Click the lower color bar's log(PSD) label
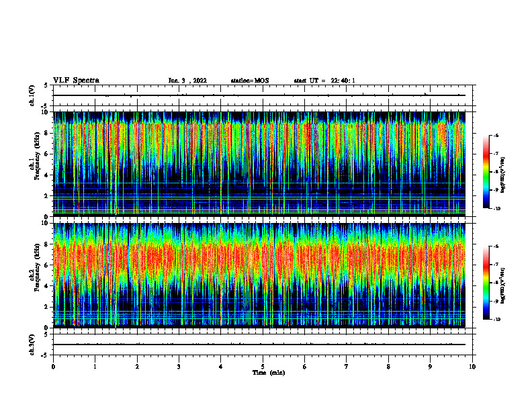 pos(503,285)
